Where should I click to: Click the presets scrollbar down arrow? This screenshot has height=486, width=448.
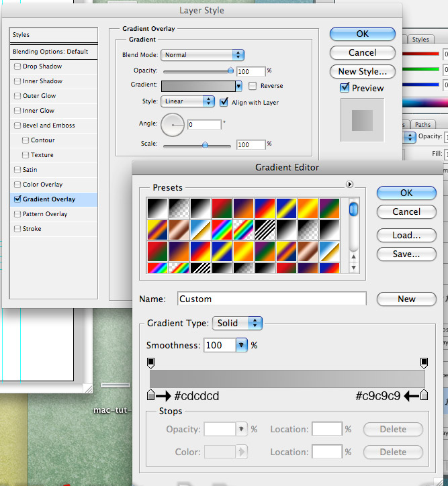tap(353, 267)
